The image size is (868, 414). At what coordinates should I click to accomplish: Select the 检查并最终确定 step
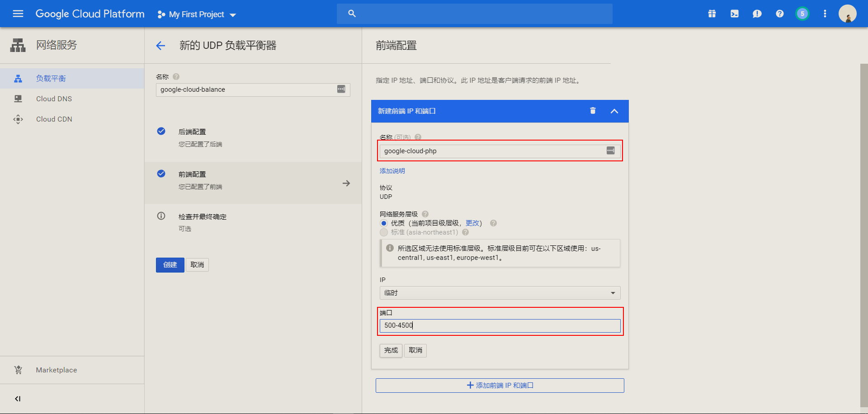[x=253, y=222]
